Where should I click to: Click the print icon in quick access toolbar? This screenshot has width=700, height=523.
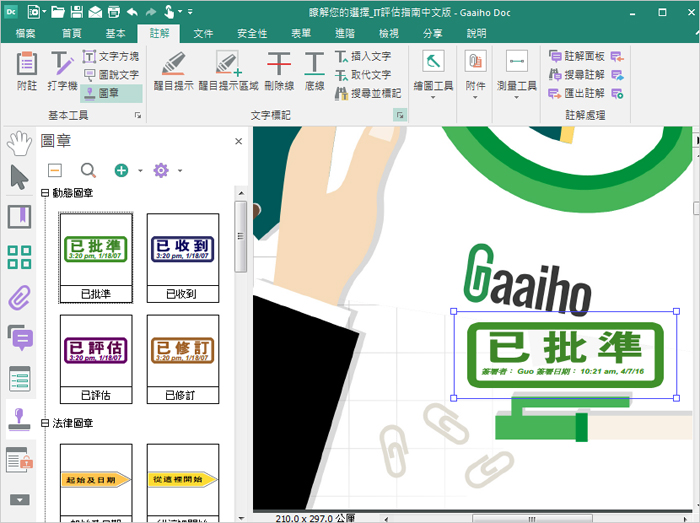tap(114, 12)
